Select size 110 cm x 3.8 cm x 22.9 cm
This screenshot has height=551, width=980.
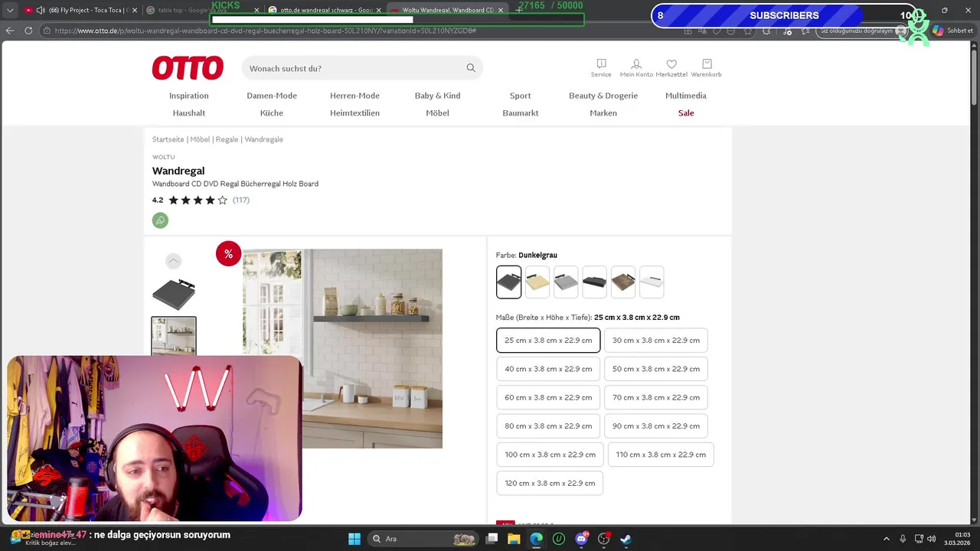(661, 455)
